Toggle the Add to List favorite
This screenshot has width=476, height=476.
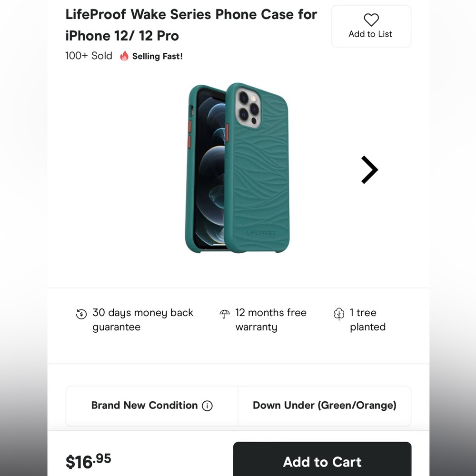coord(371,26)
